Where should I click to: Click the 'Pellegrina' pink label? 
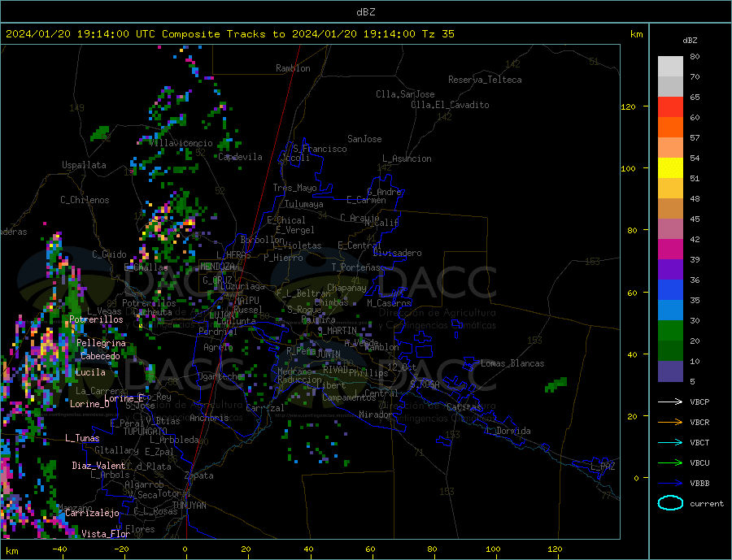[x=102, y=343]
